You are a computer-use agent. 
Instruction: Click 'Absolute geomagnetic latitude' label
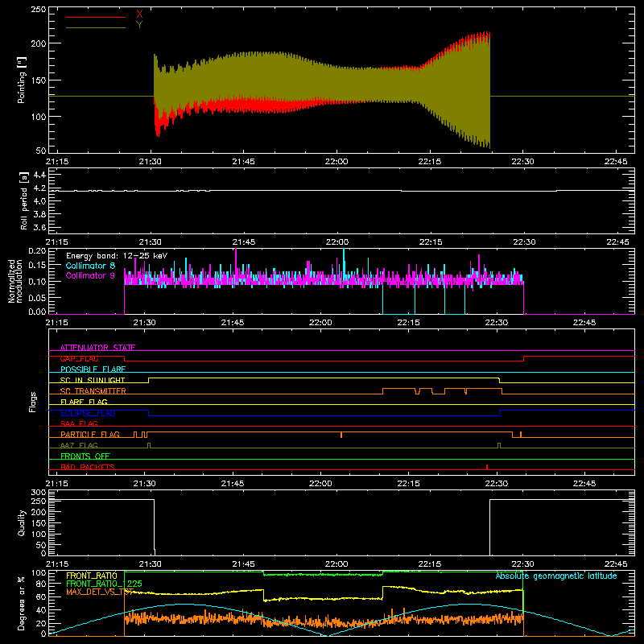(556, 576)
